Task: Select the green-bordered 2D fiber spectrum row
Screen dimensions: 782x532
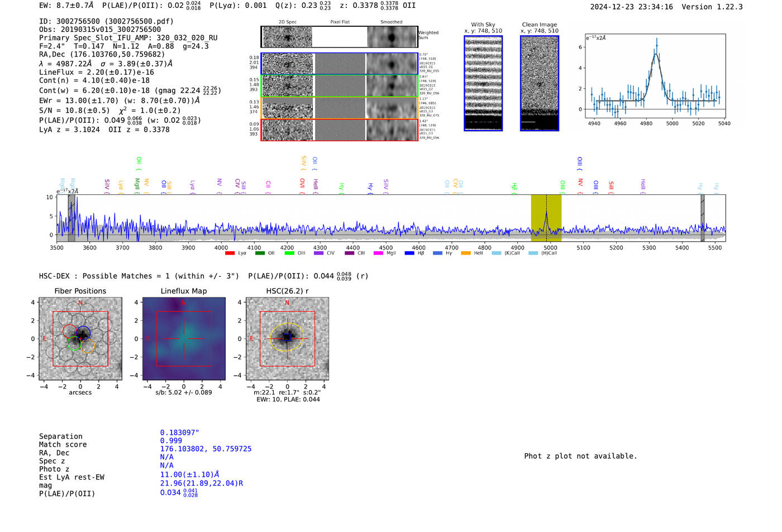Action: (x=340, y=86)
